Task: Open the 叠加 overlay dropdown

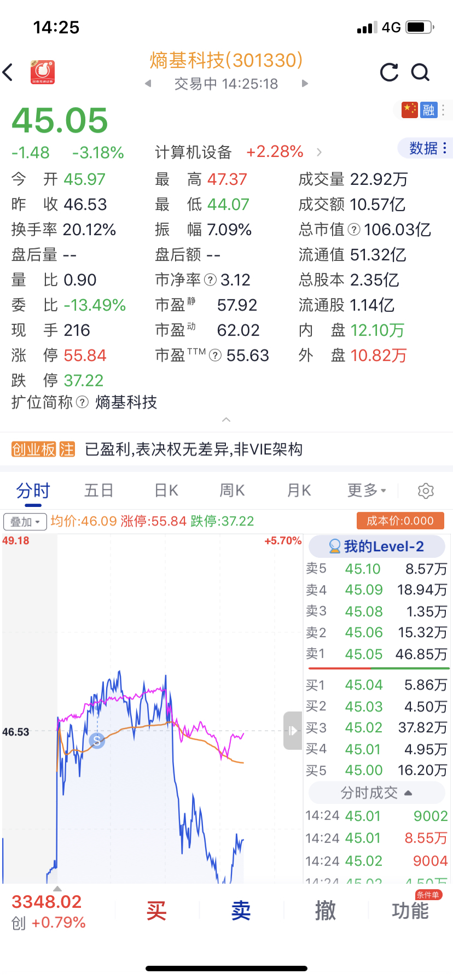Action: tap(25, 522)
